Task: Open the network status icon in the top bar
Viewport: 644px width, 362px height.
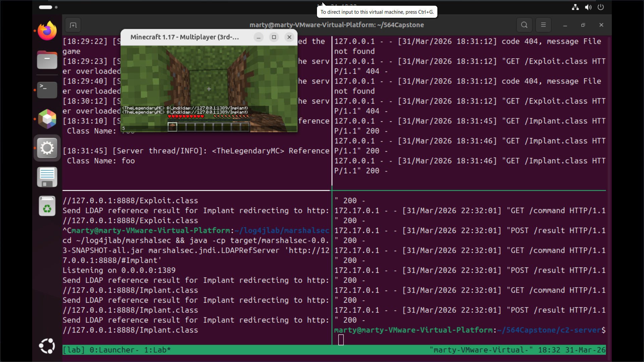Action: tap(575, 7)
